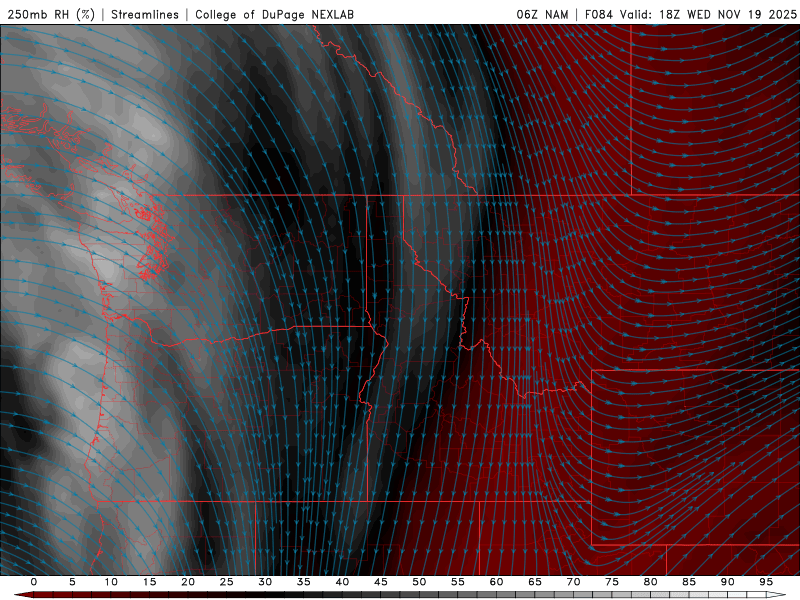Image resolution: width=800 pixels, height=600 pixels.
Task: Click the color bar label "70"
Action: [573, 582]
